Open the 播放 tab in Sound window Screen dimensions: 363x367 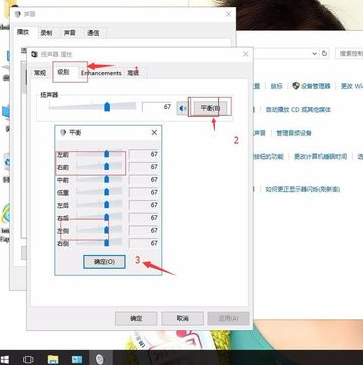pyautogui.click(x=23, y=32)
